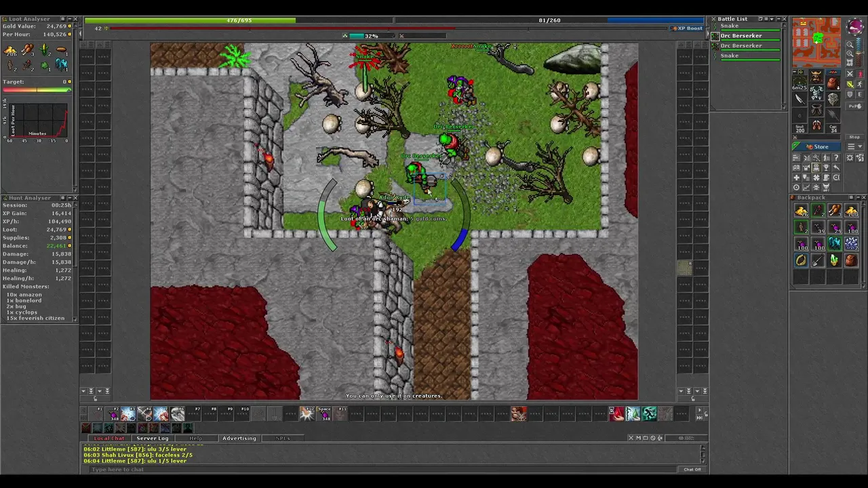Switch to Server Log tab
The width and height of the screenshot is (868, 488).
pos(152,439)
